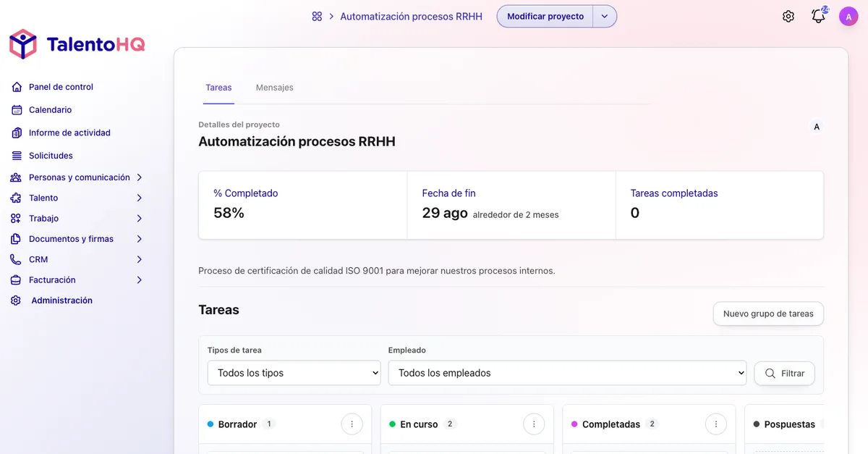868x454 pixels.
Task: Open user avatar A menu
Action: 848,16
